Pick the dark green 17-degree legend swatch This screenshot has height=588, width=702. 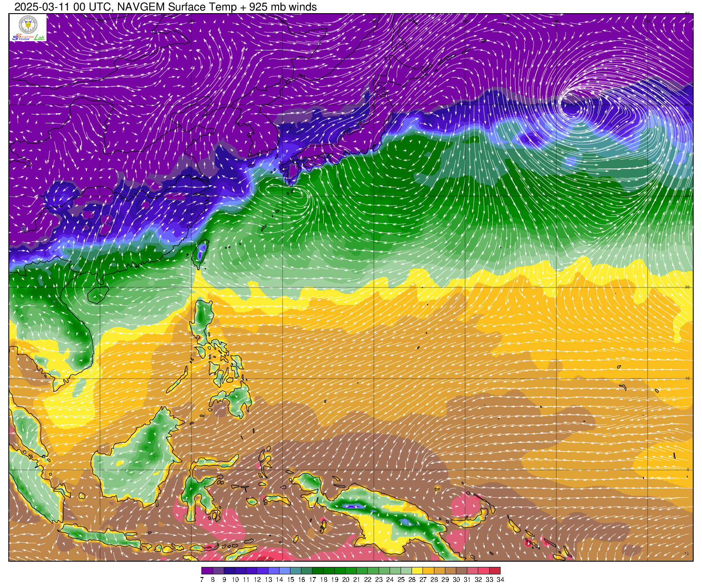click(x=318, y=571)
